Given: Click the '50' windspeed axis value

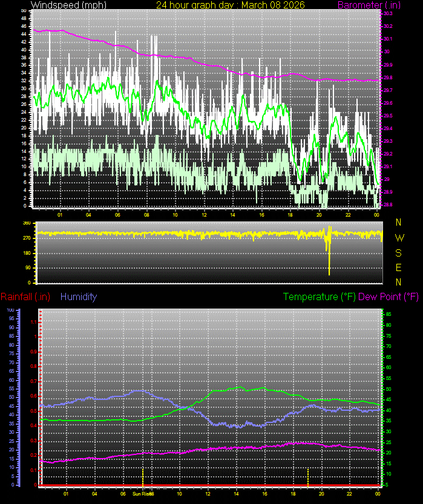Looking at the screenshot, I should tap(24, 11).
